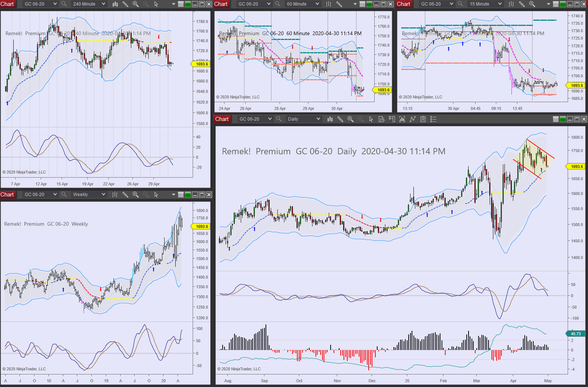Search instrument in 60 Minute chart
Screen dimensions: 588x387
[278, 4]
